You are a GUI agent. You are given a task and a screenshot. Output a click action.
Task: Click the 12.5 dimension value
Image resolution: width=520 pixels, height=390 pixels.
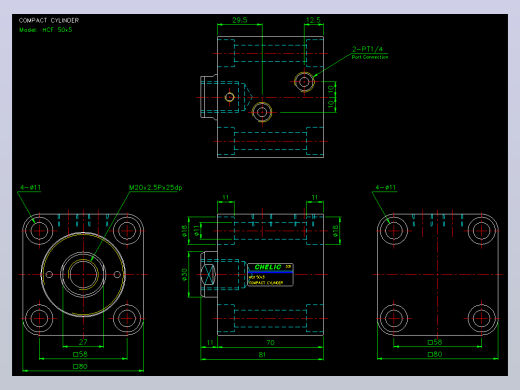point(313,20)
